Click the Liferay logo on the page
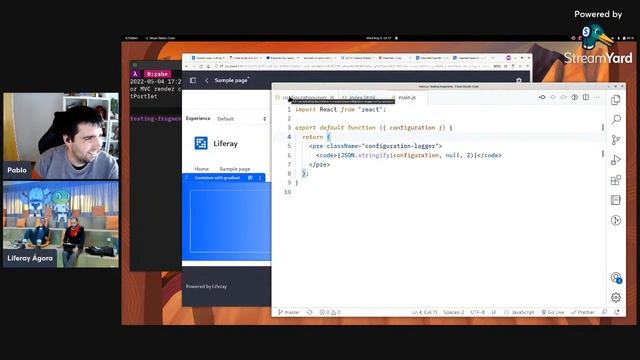Viewport: 640px width, 360px height. [x=201, y=143]
